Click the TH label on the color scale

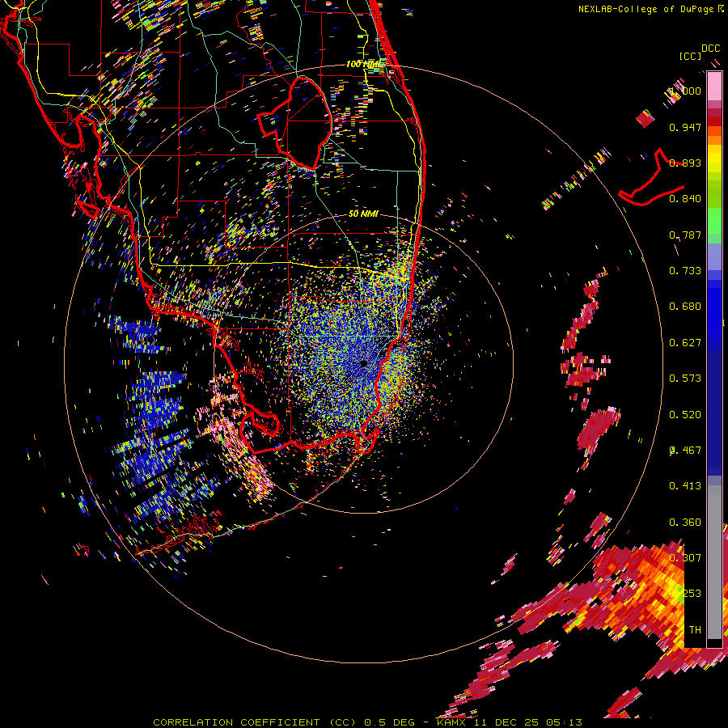click(695, 630)
